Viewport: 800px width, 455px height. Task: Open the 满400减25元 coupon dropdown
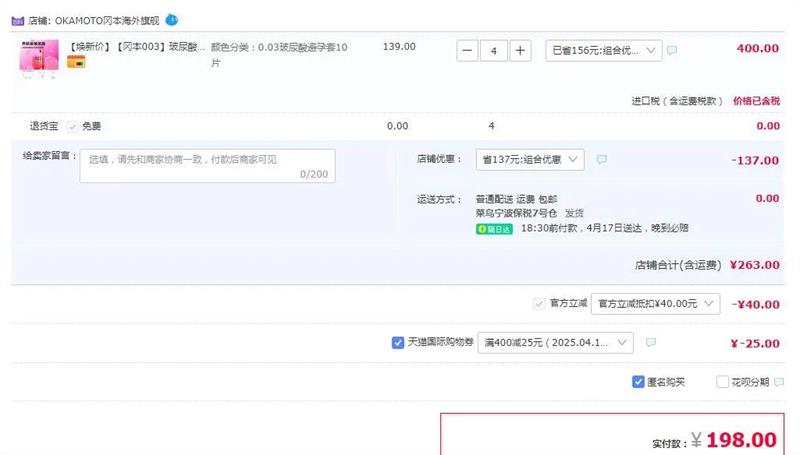(555, 343)
